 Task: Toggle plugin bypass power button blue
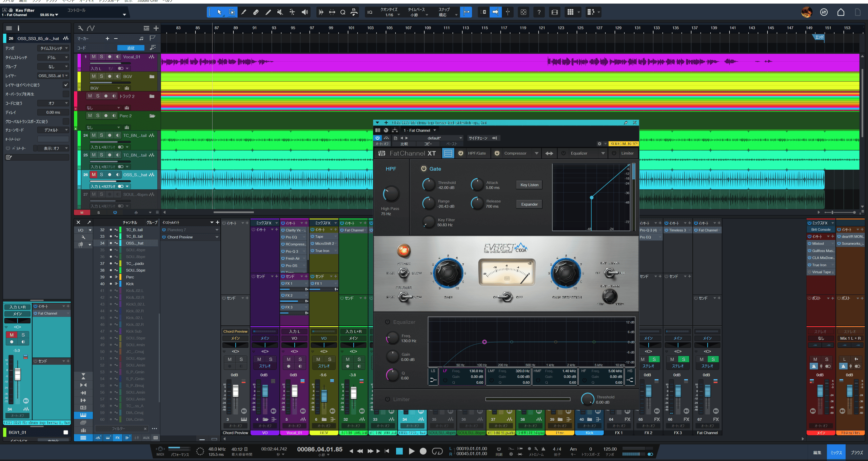tap(377, 138)
